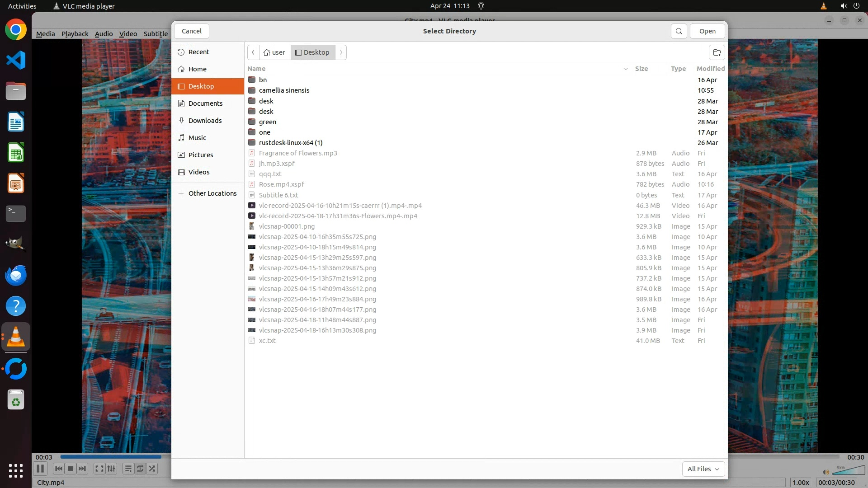Toggle fullscreen video icon
This screenshot has height=488, width=868.
(99, 469)
